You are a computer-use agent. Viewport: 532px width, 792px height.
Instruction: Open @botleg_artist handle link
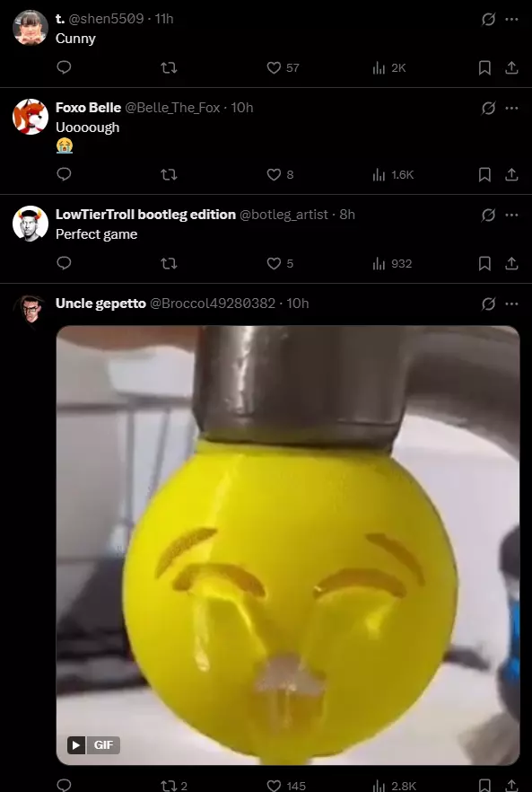pos(283,215)
